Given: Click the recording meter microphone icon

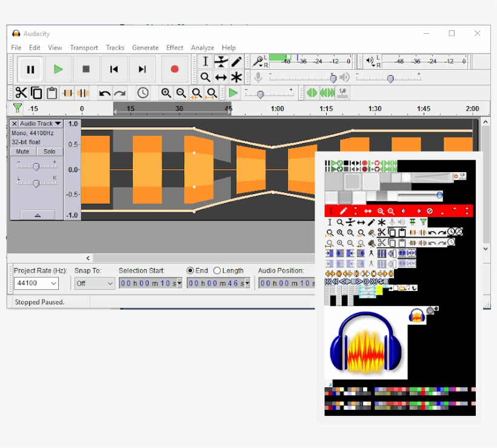Looking at the screenshot, I should pyautogui.click(x=259, y=61).
